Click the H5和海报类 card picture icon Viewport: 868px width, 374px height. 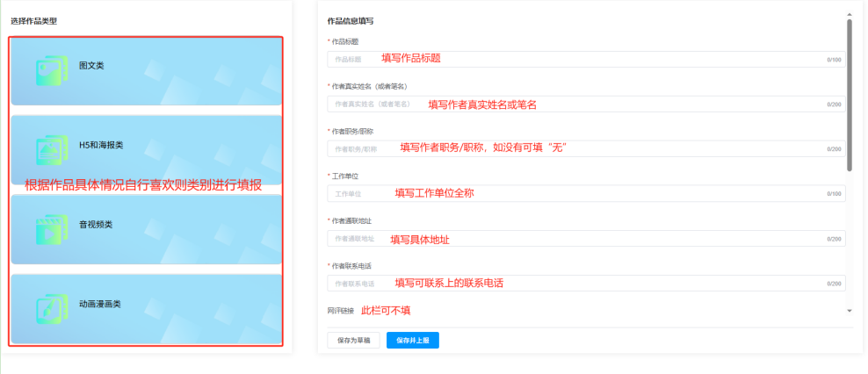coord(52,148)
